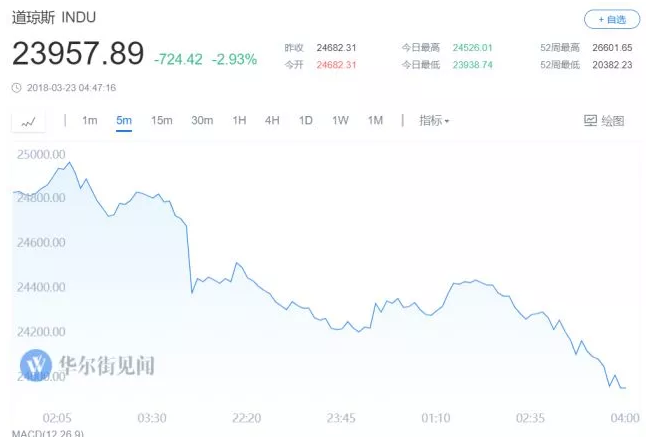
Task: Expand the 指标 indicators dropdown
Action: click(434, 121)
